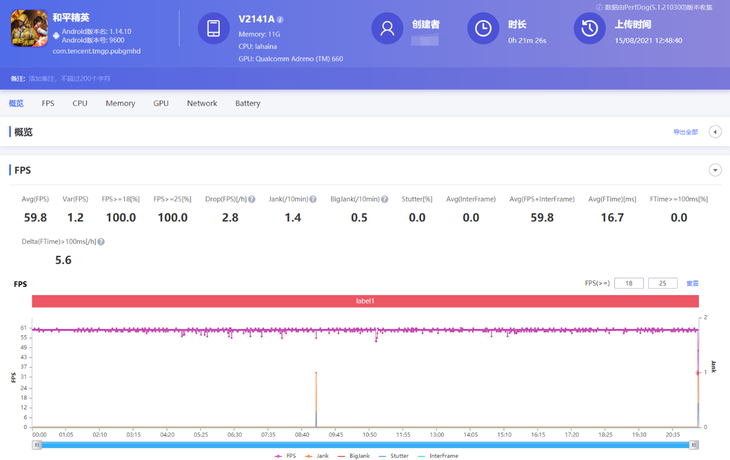
Task: Click the upload time history icon
Action: (590, 29)
